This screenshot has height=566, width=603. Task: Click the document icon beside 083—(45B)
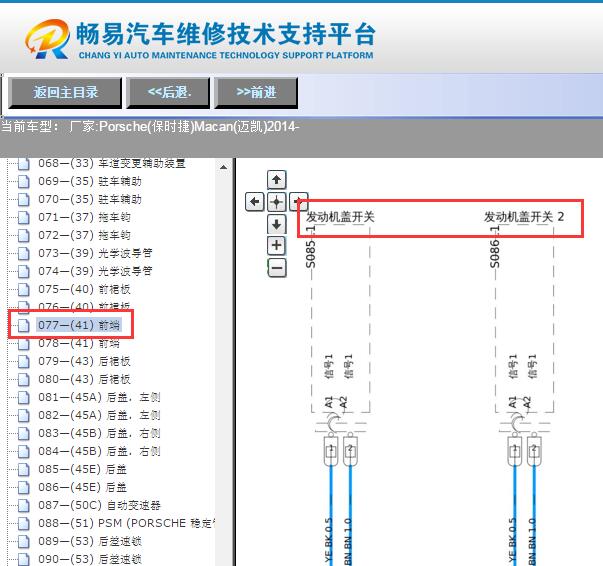[x=23, y=434]
